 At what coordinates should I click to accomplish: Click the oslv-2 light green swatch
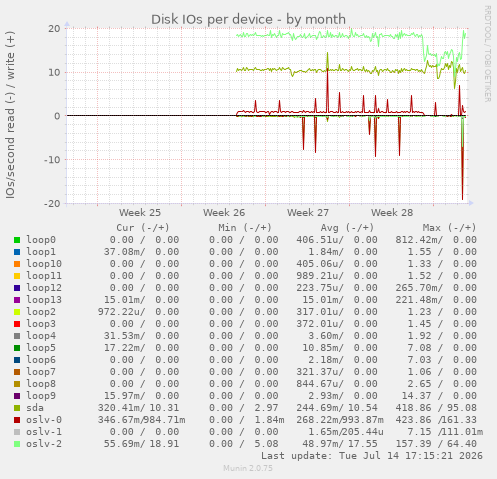(17, 444)
